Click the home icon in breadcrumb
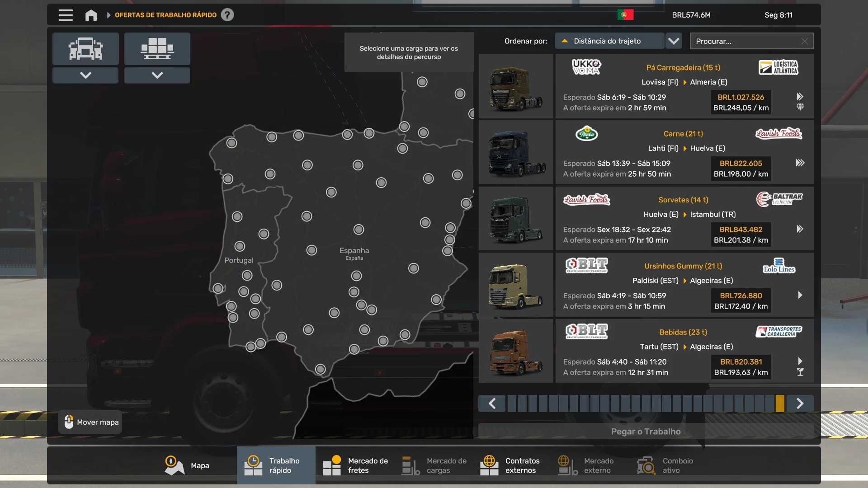The height and width of the screenshot is (488, 868). pyautogui.click(x=91, y=15)
